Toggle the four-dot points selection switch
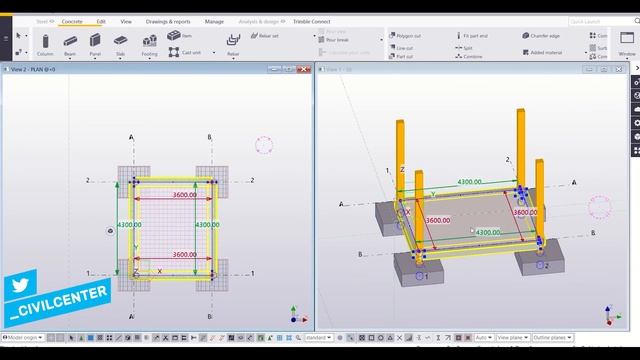Image resolution: width=640 pixels, height=360 pixels. coord(109,338)
